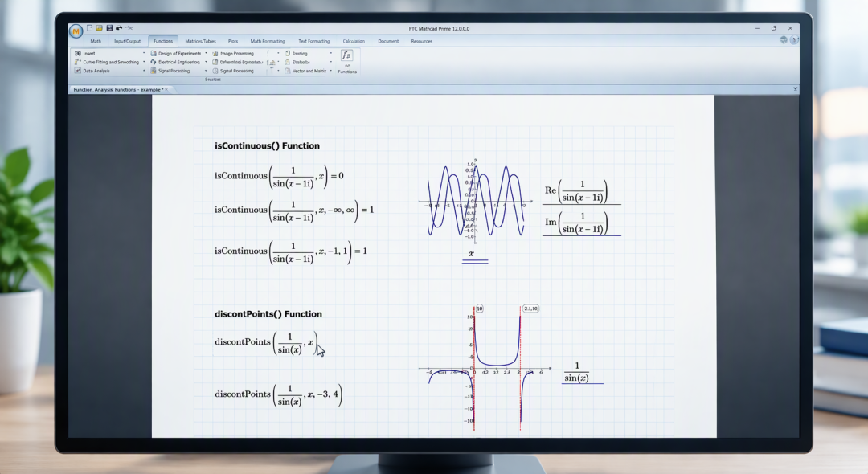Screen dimensions: 868x474
Task: Go to the Matrices/Tables tab
Action: (x=200, y=41)
